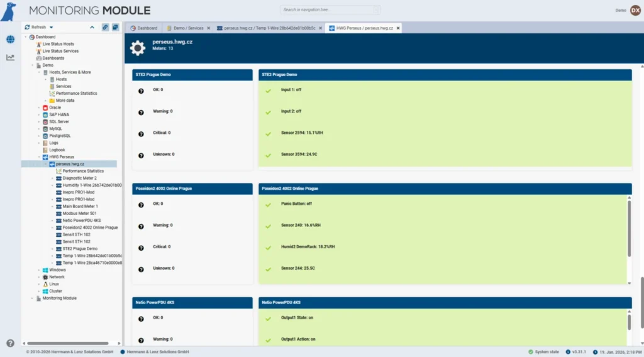The width and height of the screenshot is (644, 357).
Task: Click the Windows icon in tree
Action: pos(45,270)
